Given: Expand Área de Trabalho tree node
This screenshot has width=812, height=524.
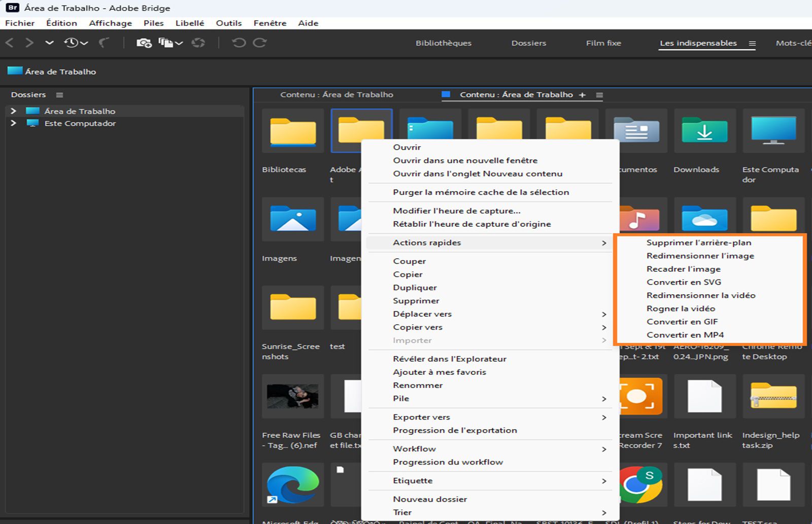Looking at the screenshot, I should pyautogui.click(x=13, y=111).
